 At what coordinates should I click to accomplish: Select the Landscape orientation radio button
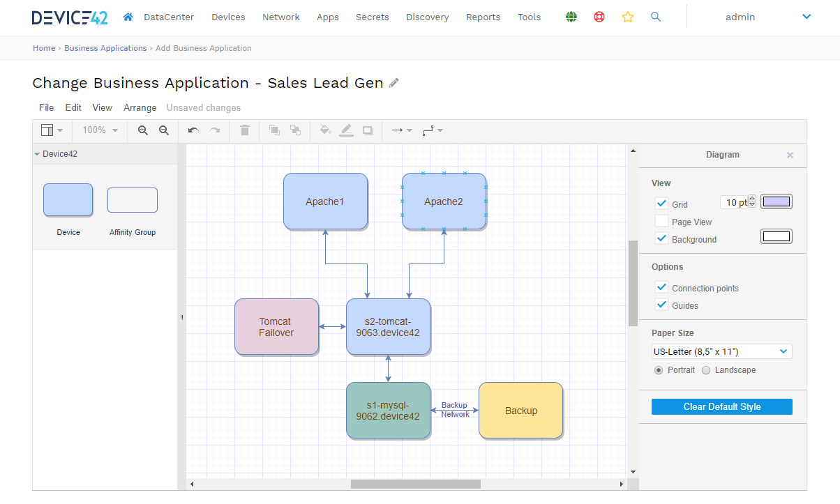(x=706, y=370)
